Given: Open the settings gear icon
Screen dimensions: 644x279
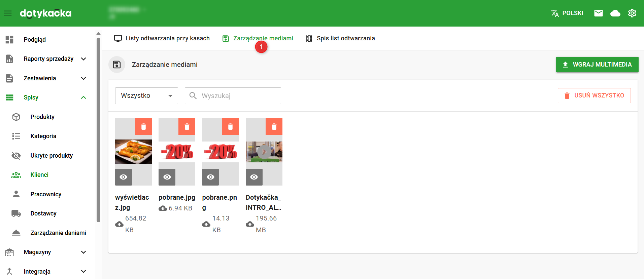Looking at the screenshot, I should click(x=632, y=13).
